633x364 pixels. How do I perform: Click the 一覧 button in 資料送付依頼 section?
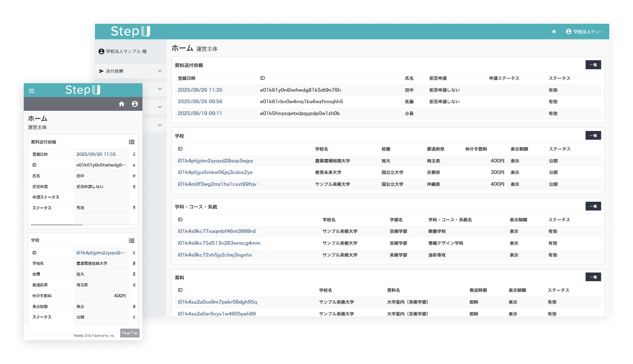coord(593,65)
